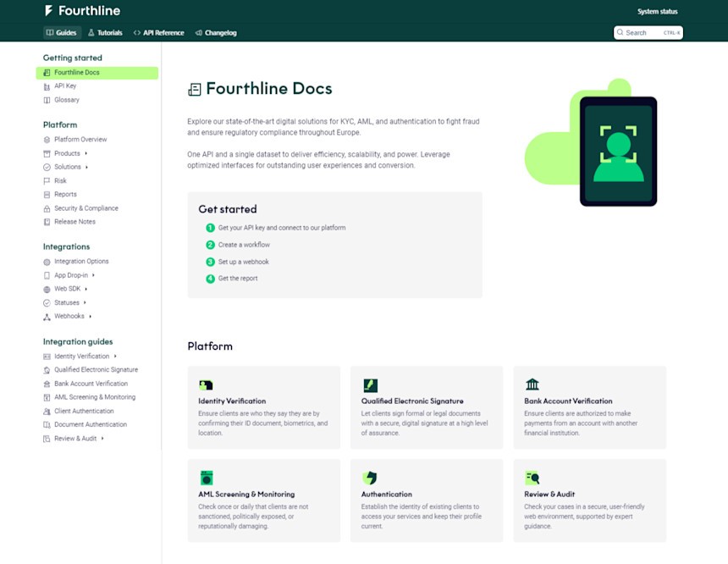Open the Guides tab
The image size is (728, 564).
62,32
